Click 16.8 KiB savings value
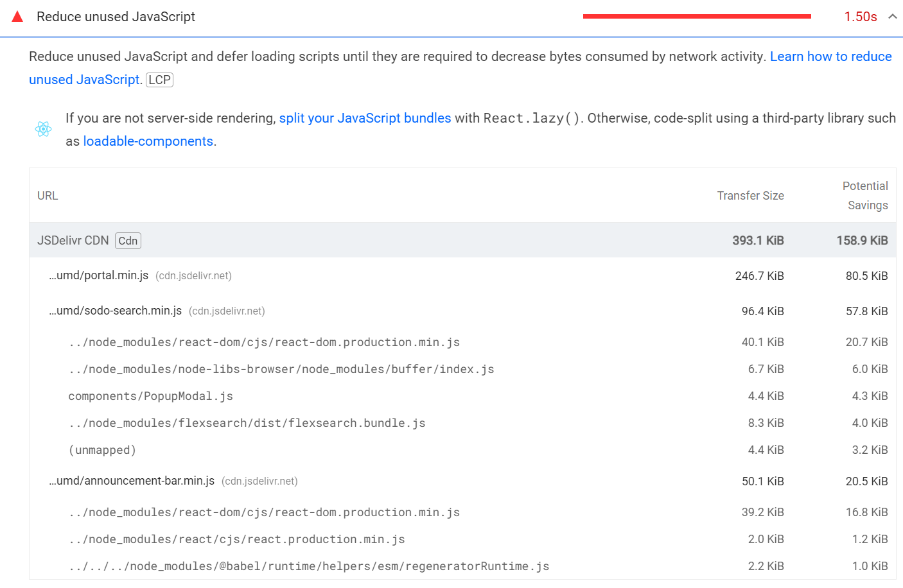Viewport: 903px width, 588px height. coord(866,512)
